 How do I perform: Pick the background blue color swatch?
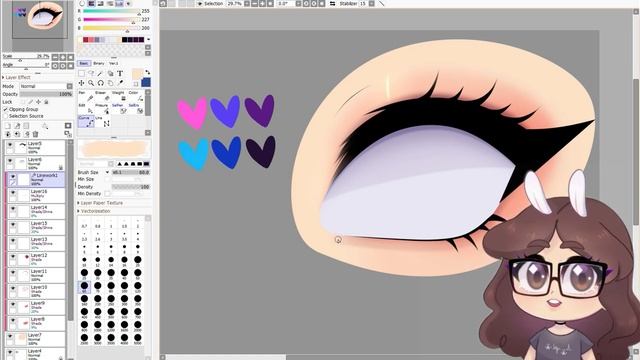click(145, 82)
